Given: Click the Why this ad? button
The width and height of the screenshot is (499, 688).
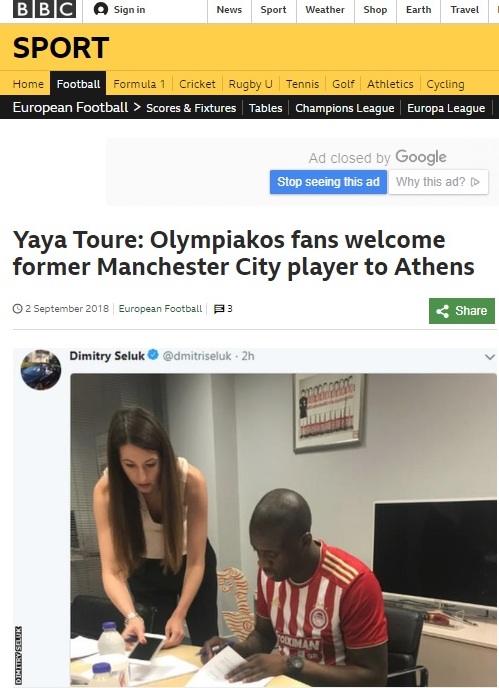Looking at the screenshot, I should coord(438,182).
